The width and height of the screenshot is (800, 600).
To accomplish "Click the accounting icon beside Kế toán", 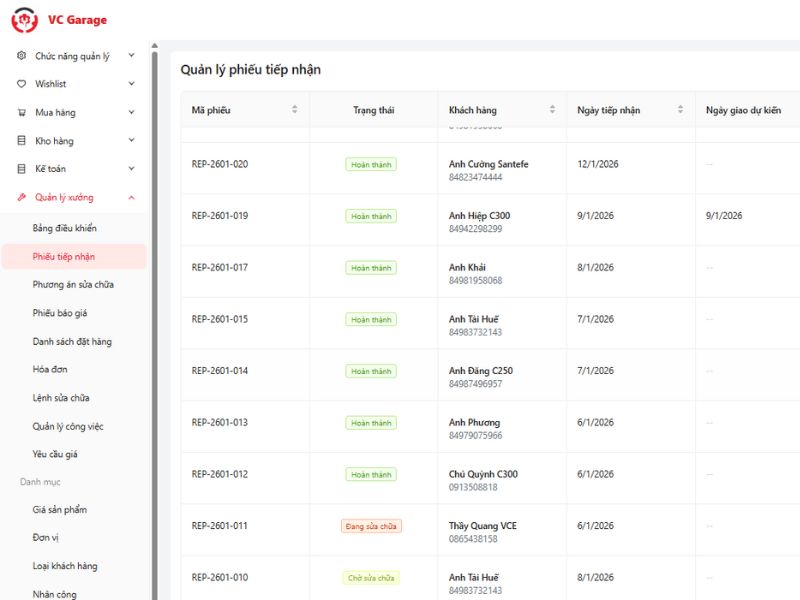I will tap(22, 169).
